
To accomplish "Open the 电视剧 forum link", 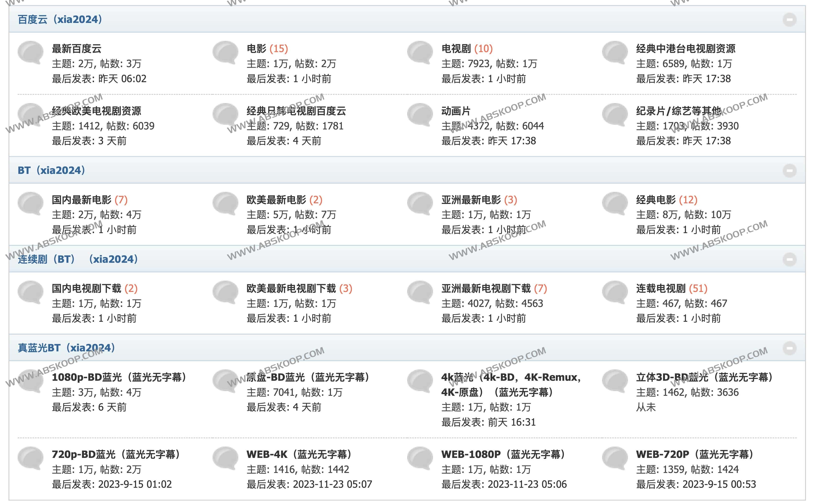I will pyautogui.click(x=456, y=49).
